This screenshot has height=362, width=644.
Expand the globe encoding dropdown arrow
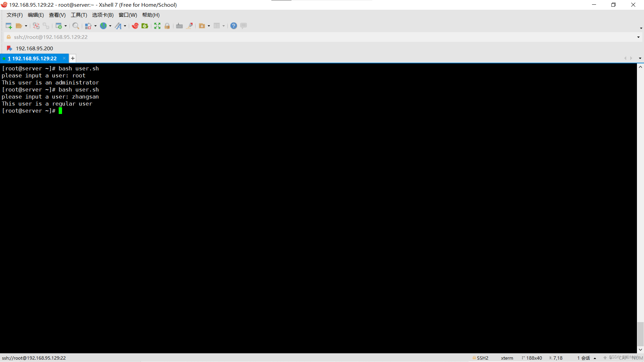point(110,26)
